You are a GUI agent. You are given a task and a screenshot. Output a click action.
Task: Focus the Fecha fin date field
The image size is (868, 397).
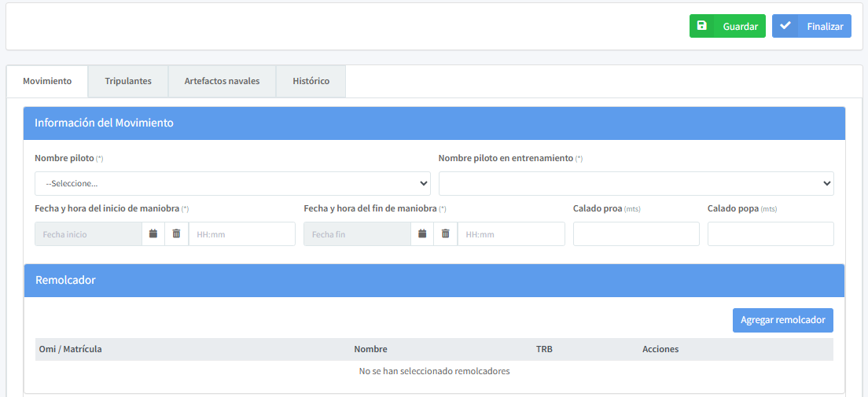click(357, 234)
